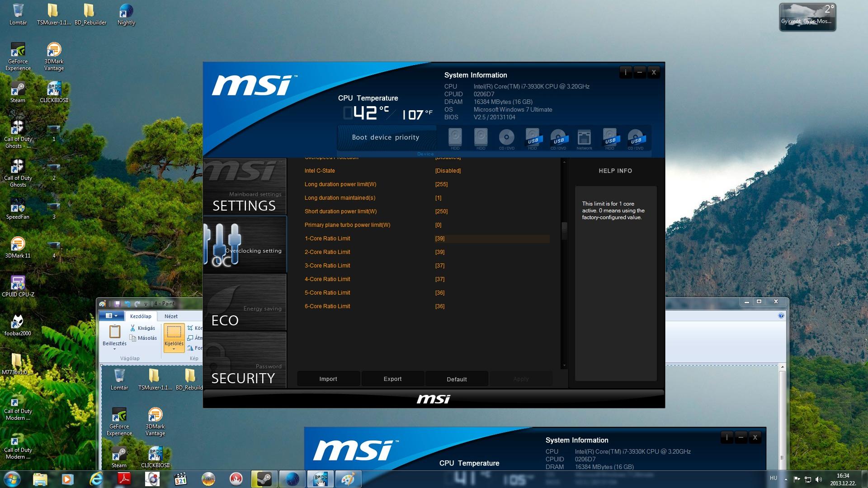Open the foobar2000 desktop shortcut
This screenshot has width=868, height=488.
18,325
